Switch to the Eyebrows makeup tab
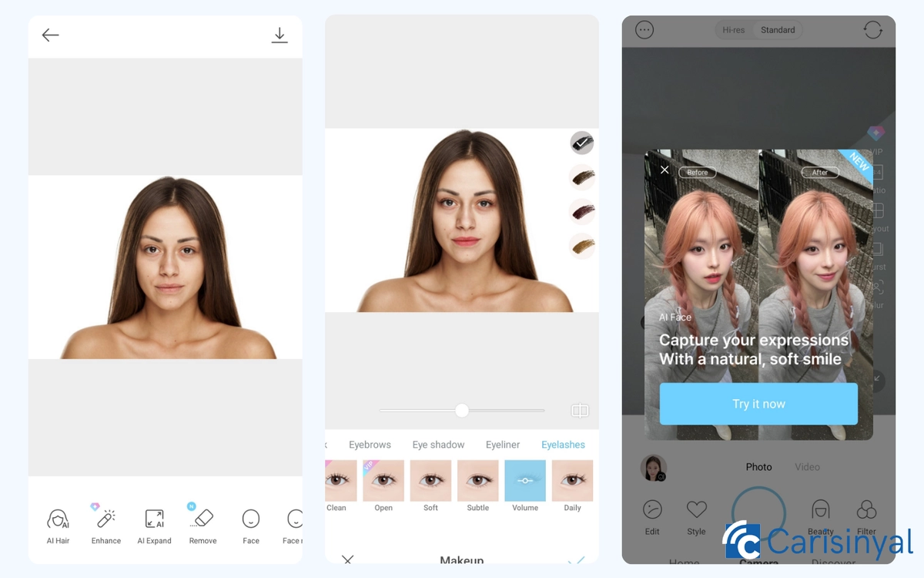Screen dimensions: 924x578 point(370,445)
